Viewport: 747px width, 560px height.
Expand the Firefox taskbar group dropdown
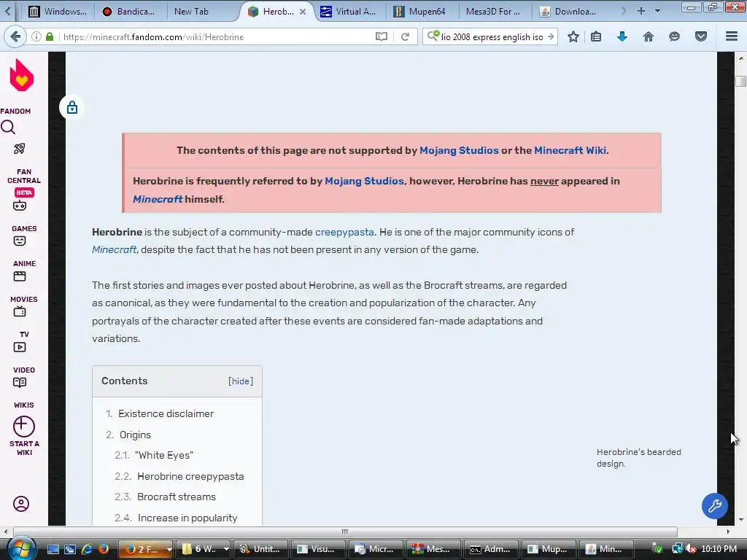pyautogui.click(x=169, y=549)
